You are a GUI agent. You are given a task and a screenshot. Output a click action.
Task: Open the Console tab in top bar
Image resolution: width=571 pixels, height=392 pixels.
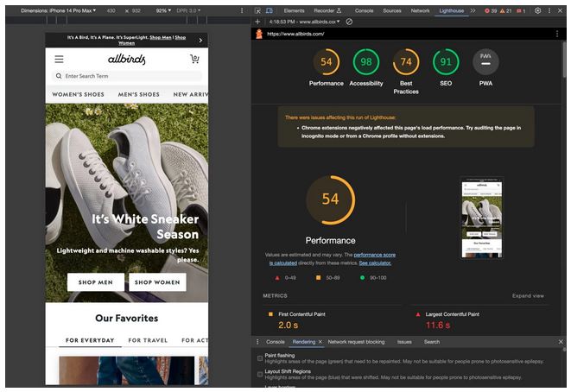tap(365, 10)
